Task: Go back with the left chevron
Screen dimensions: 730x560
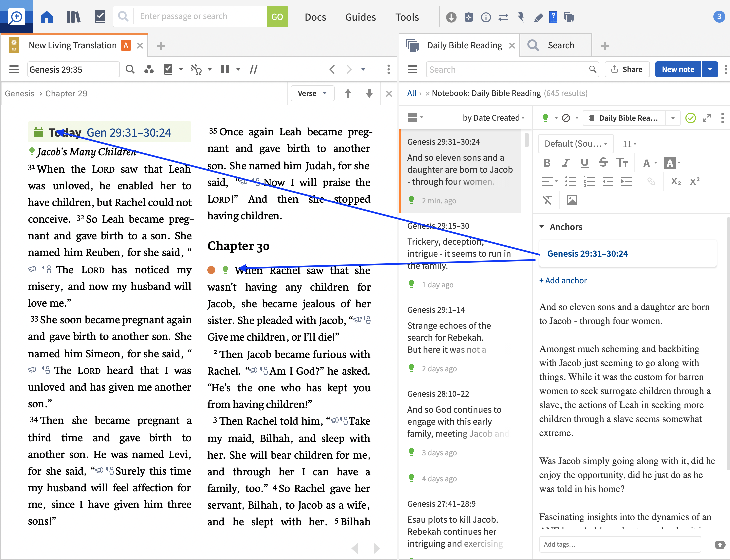Action: [332, 69]
